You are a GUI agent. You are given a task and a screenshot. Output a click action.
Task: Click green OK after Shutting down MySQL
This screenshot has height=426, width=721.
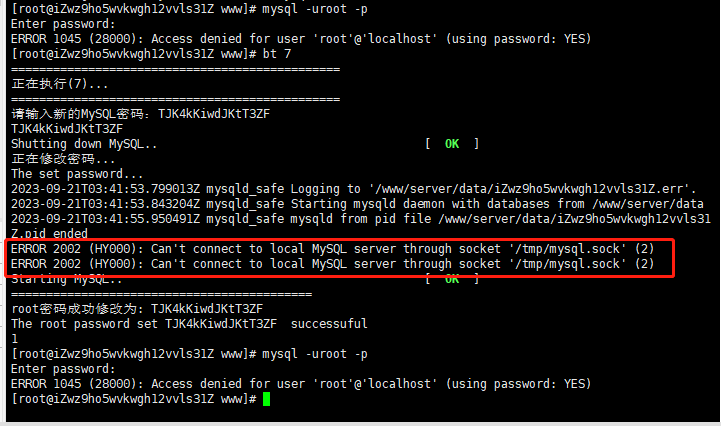[x=452, y=144]
